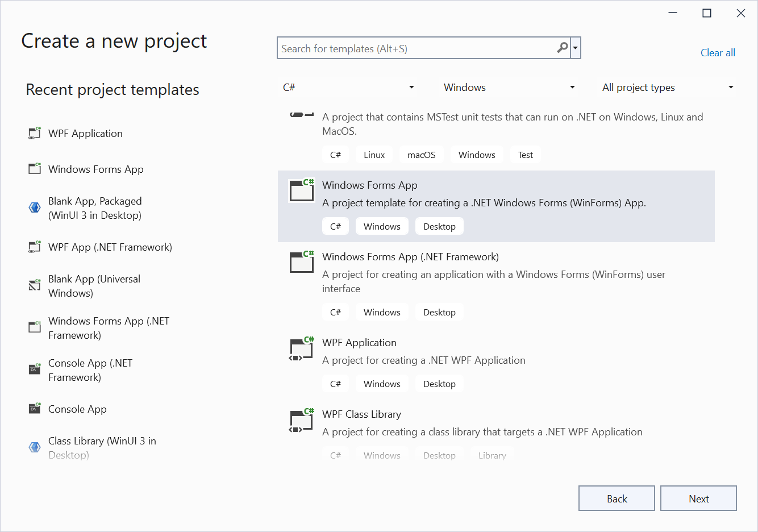
Task: Click the Class Library (WinUI 3) icon
Action: 34,447
